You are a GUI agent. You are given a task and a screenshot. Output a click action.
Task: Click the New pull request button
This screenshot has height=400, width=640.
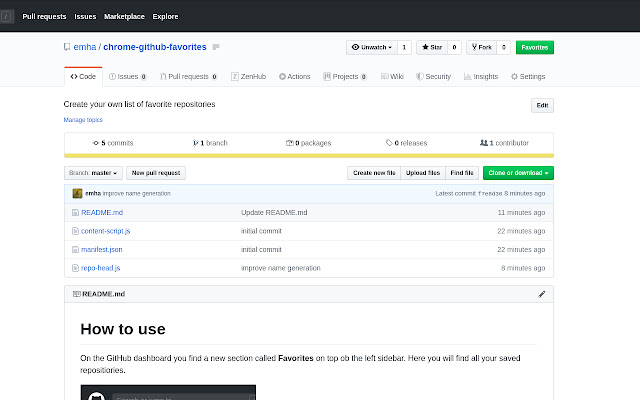[x=155, y=173]
